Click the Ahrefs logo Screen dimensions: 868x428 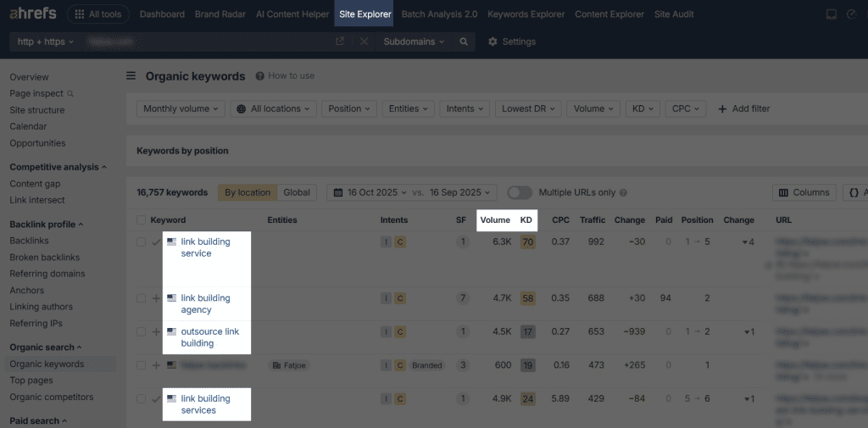click(33, 14)
